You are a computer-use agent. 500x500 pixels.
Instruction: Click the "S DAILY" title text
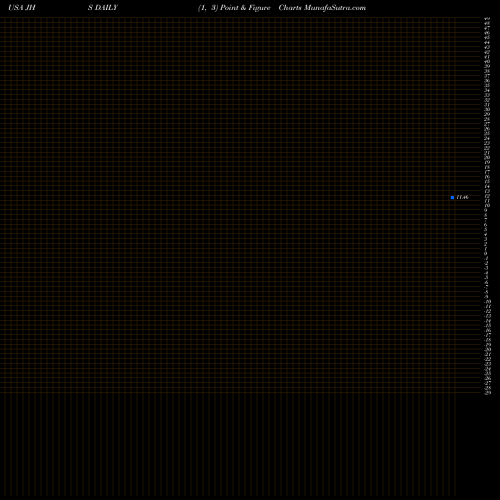(x=103, y=8)
